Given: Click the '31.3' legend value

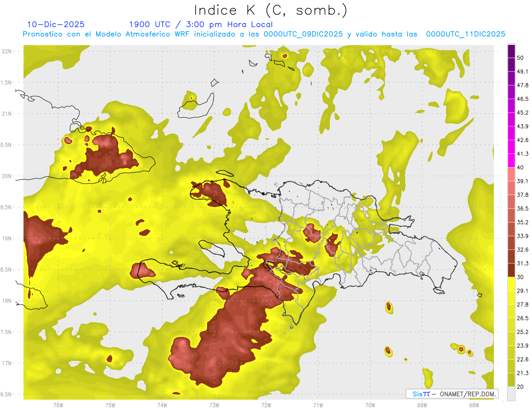Looking at the screenshot, I should tap(523, 263).
